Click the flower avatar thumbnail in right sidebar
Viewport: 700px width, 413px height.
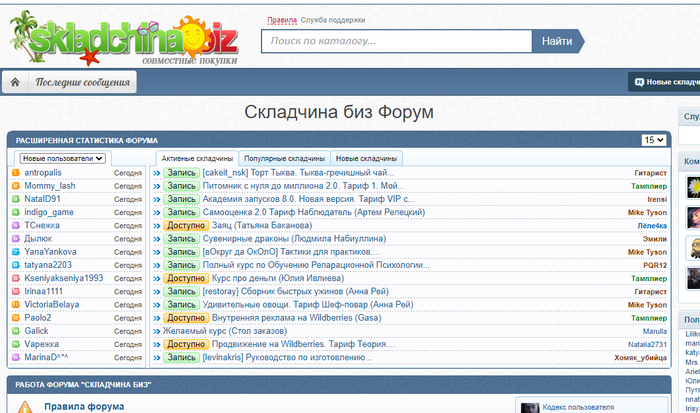tap(692, 187)
